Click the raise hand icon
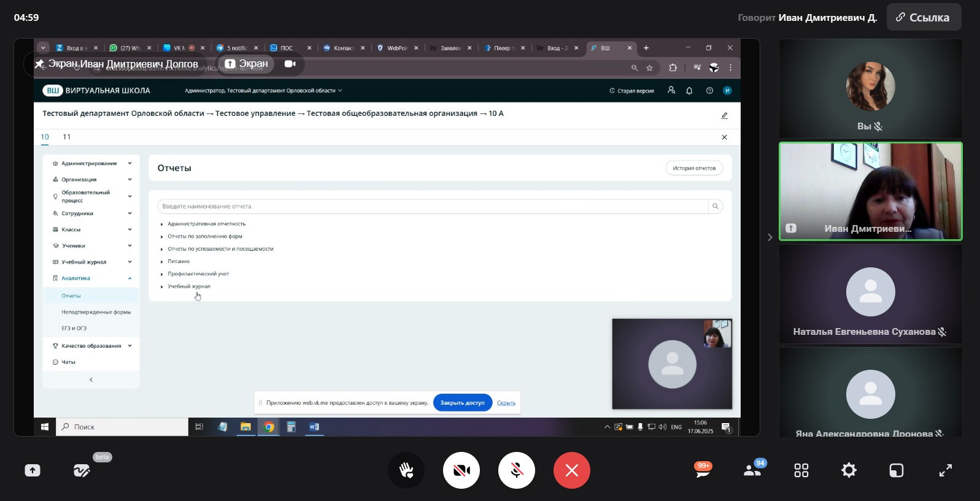The width and height of the screenshot is (980, 501). pyautogui.click(x=406, y=470)
